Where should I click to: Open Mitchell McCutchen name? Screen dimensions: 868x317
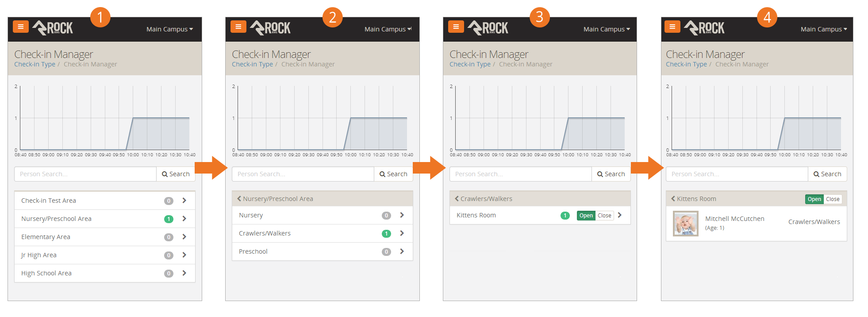734,219
